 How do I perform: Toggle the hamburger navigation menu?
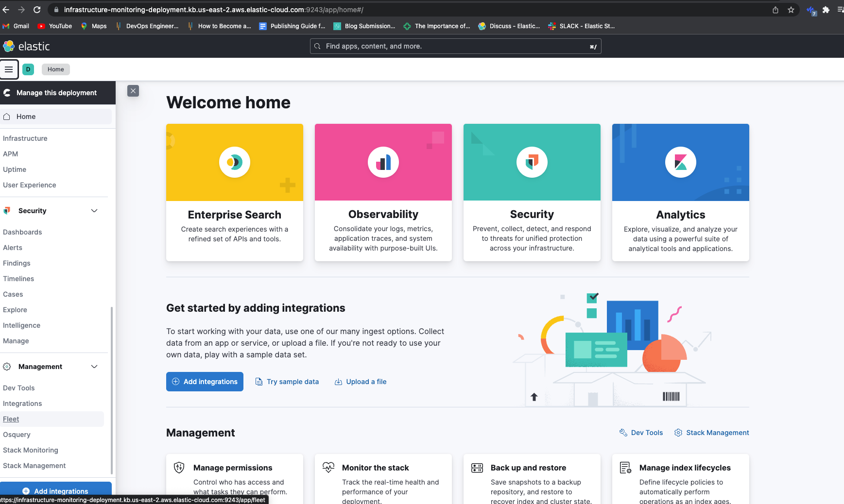[x=9, y=69]
